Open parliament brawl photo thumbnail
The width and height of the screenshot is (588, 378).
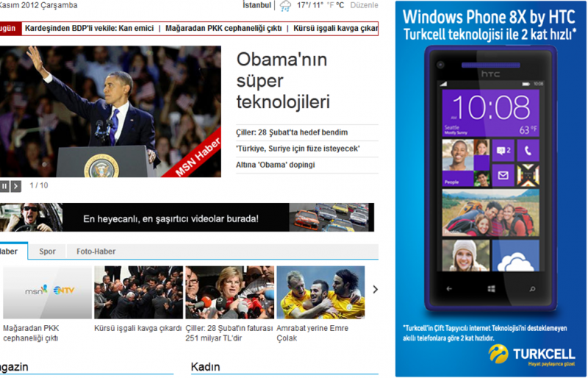coord(138,293)
